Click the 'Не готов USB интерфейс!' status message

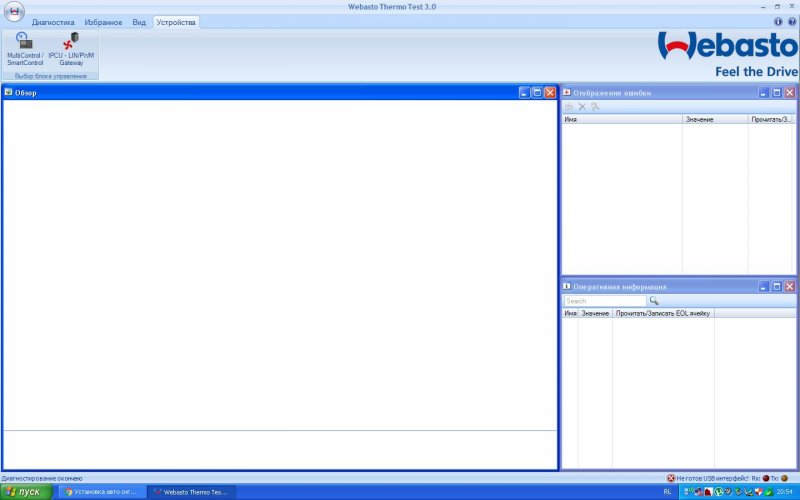[x=712, y=479]
